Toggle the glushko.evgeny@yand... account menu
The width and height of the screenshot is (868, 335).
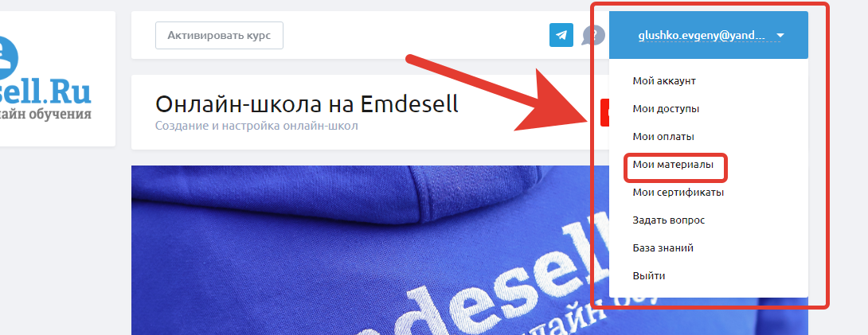(709, 35)
